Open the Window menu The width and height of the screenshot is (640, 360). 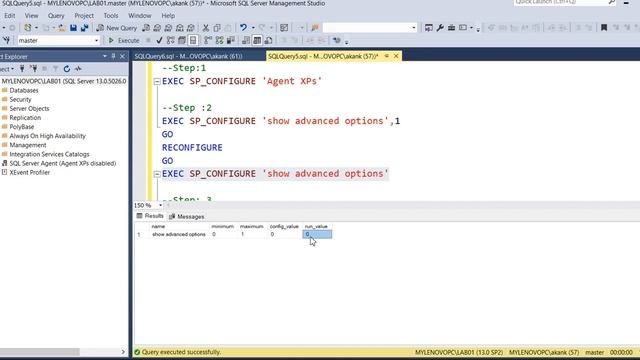point(140,16)
